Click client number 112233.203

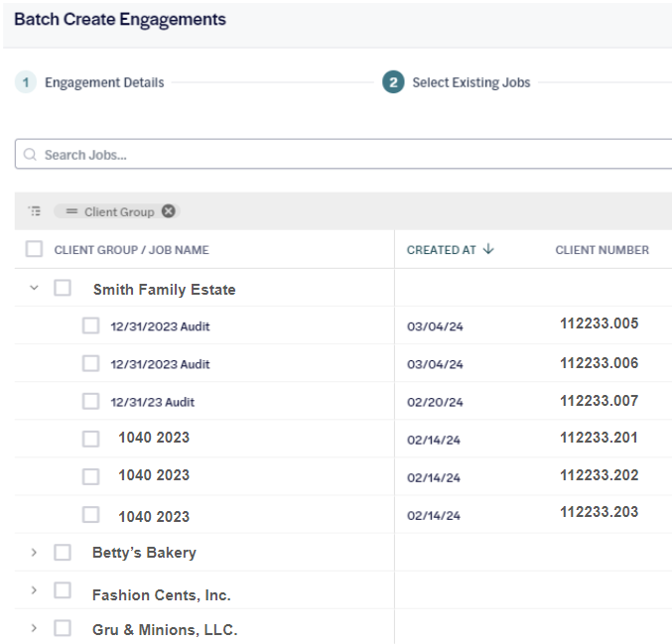[x=599, y=512]
